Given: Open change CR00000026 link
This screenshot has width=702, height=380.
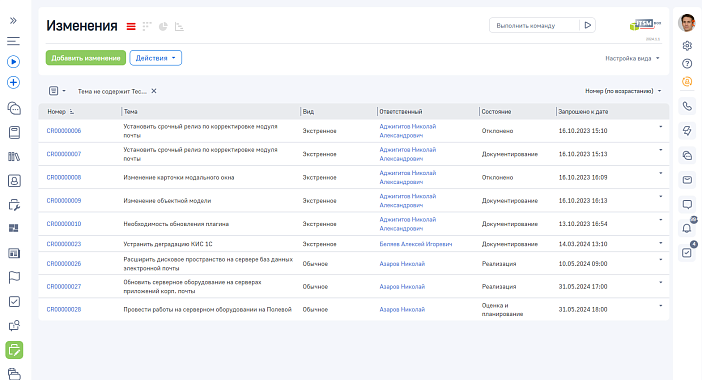Looking at the screenshot, I should tap(64, 264).
